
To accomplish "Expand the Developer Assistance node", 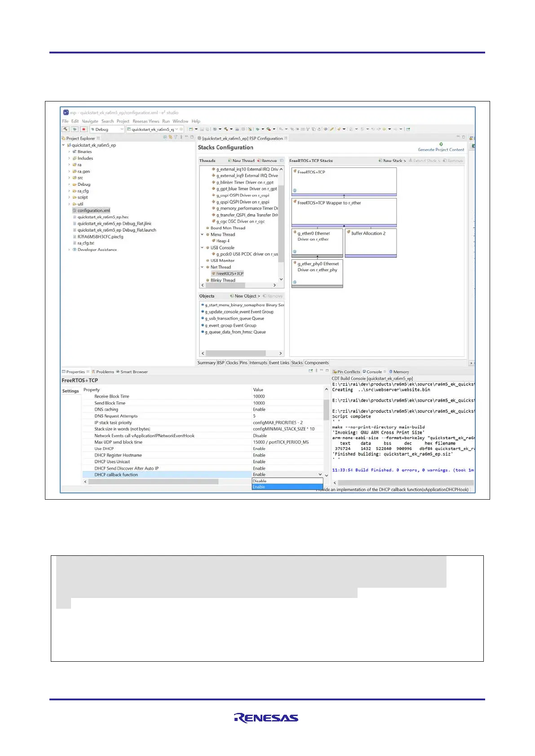I will pyautogui.click(x=69, y=250).
